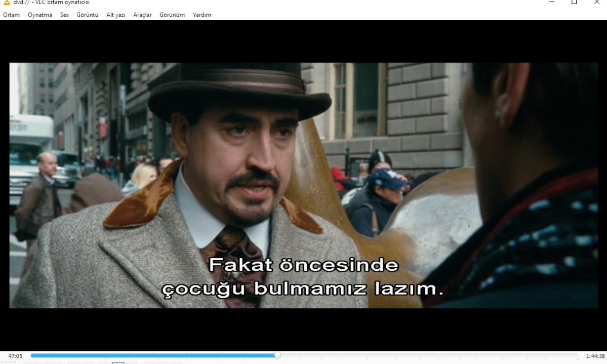Click on the playing video frame
The height and width of the screenshot is (364, 607).
[304, 185]
